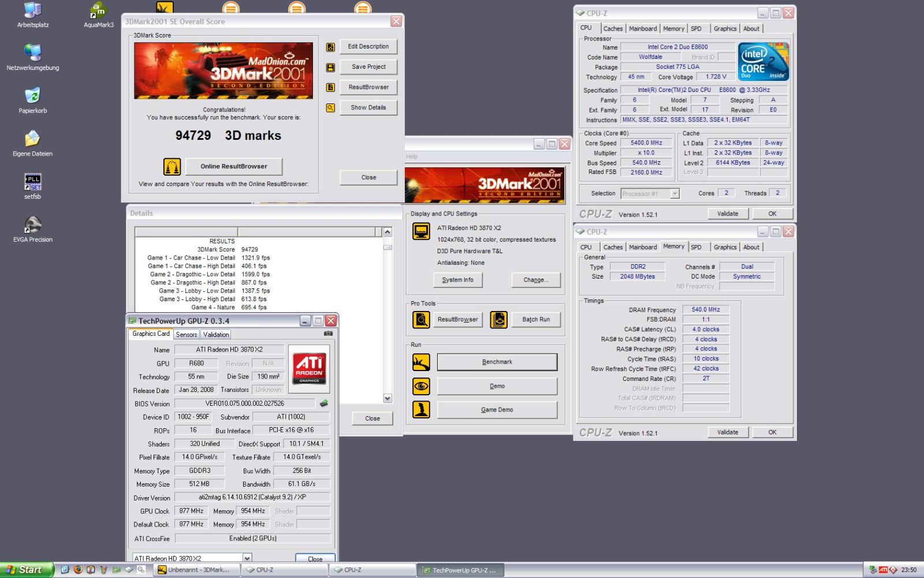
Task: Switch to the Sensors tab in GPU-Z
Action: 187,334
